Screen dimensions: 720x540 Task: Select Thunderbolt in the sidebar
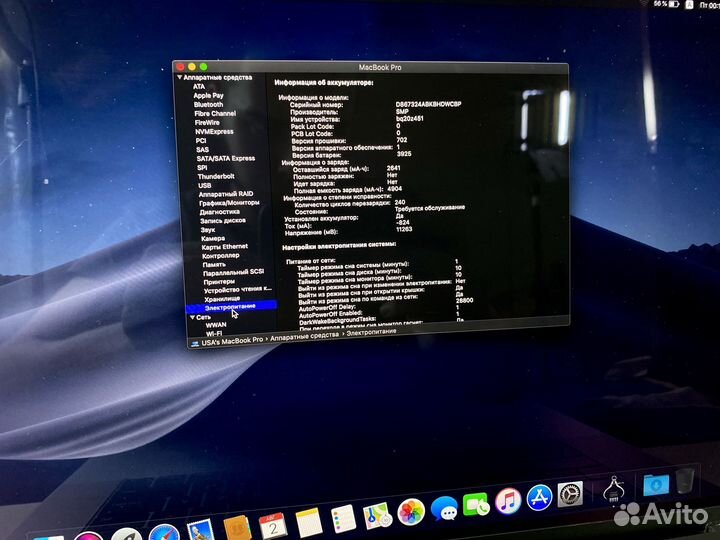coord(216,176)
